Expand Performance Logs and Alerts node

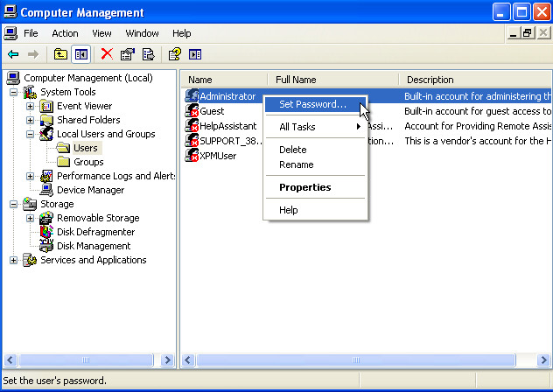[x=30, y=176]
